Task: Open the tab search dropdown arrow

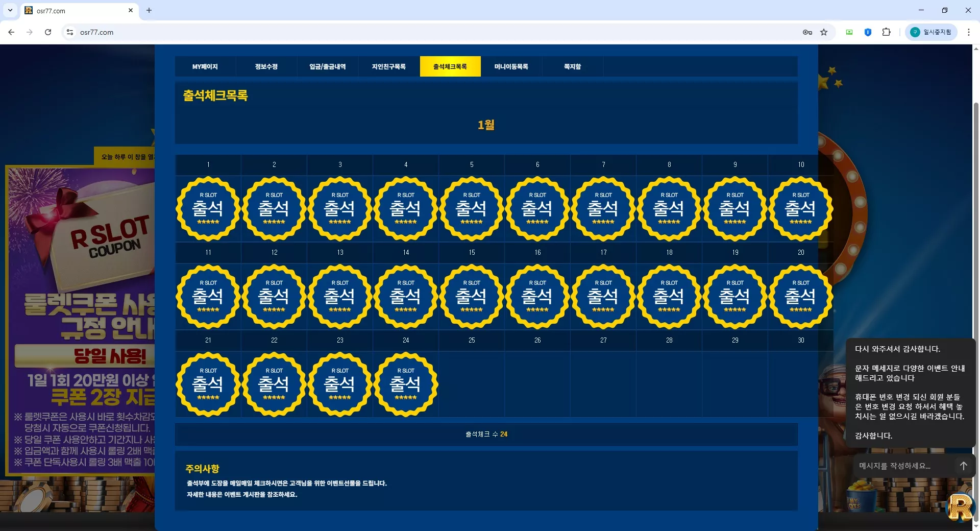Action: point(10,10)
